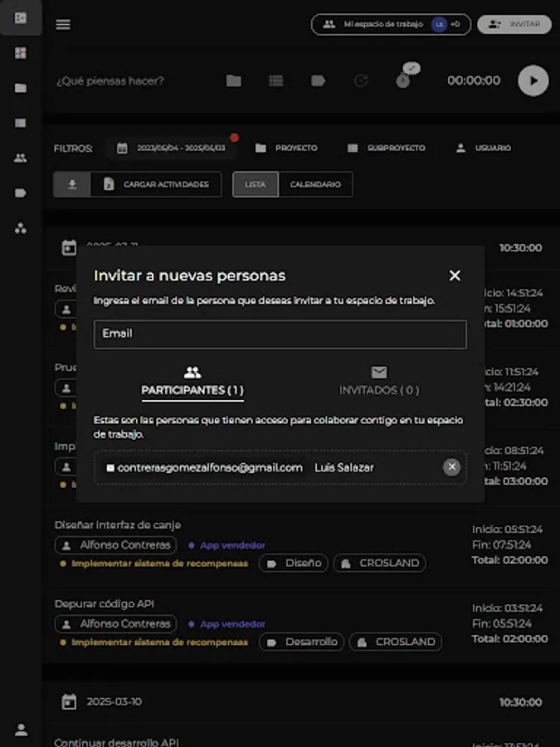Open the tags sidebar icon
Image resolution: width=560 pixels, height=747 pixels.
tap(21, 193)
